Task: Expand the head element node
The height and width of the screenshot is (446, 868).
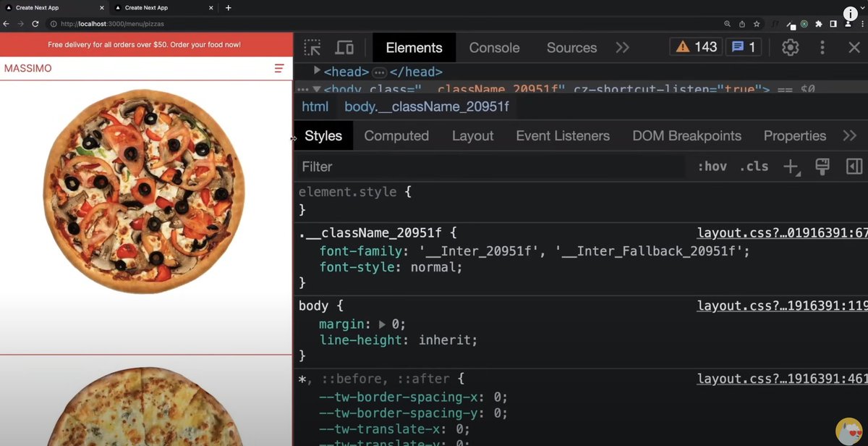Action: (317, 72)
